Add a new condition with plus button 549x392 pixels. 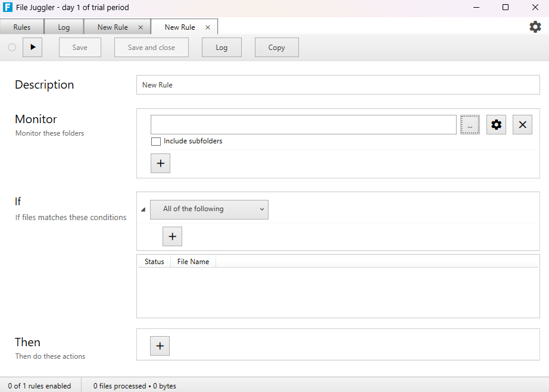[x=172, y=237]
